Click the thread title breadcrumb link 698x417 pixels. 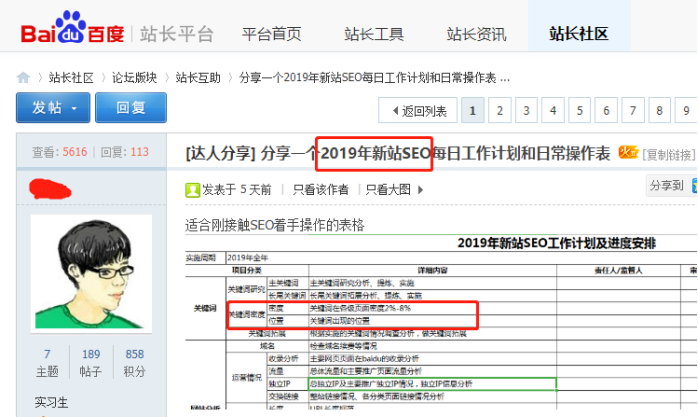pyautogui.click(x=374, y=78)
